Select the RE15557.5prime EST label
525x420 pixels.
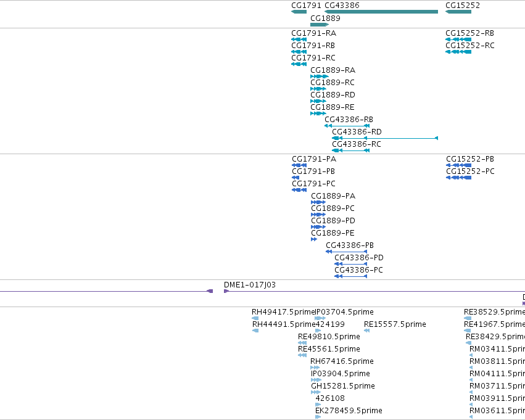(395, 324)
